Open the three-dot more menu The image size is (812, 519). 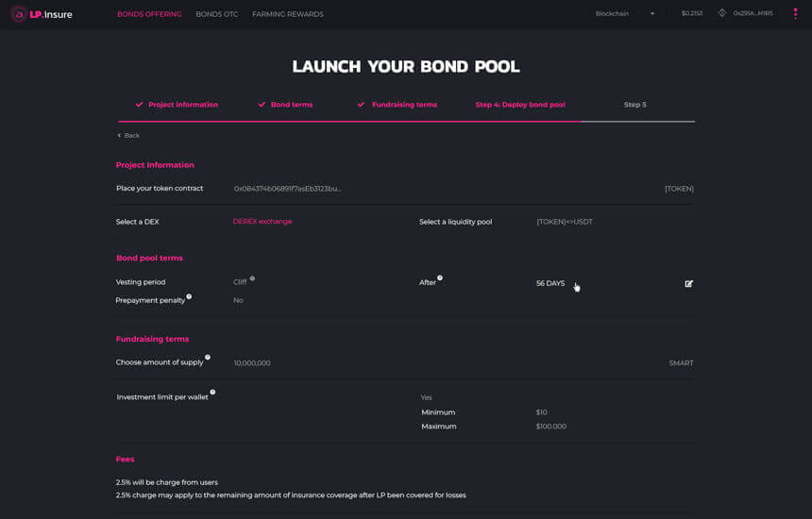click(x=795, y=14)
